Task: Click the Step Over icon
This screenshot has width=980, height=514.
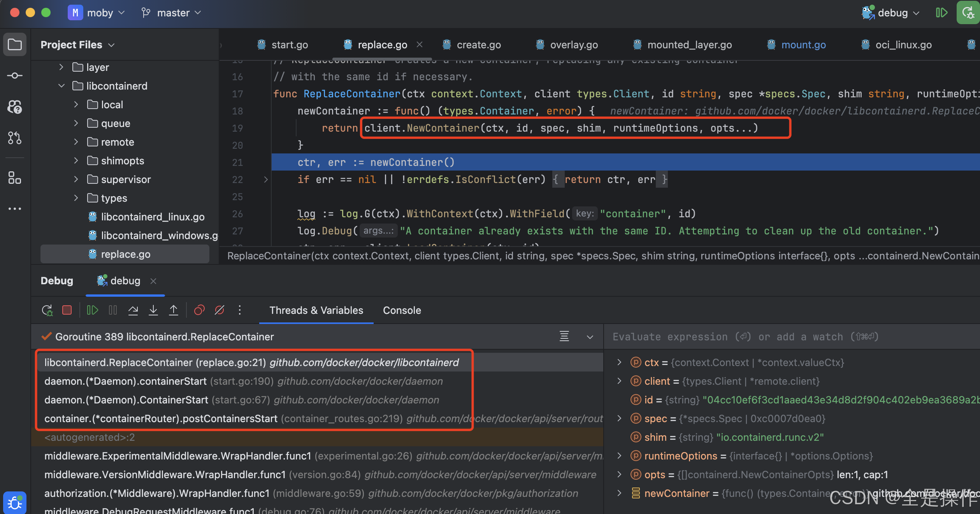Action: point(133,310)
